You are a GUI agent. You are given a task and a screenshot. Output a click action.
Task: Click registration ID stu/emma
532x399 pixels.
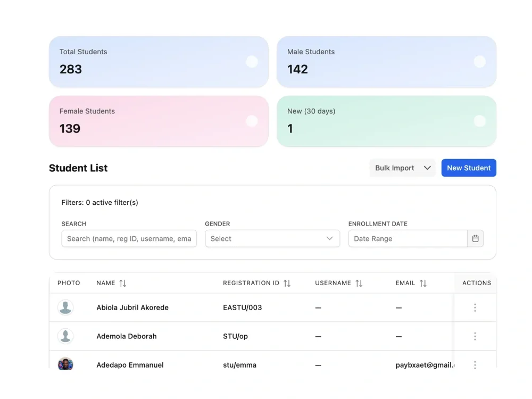[x=239, y=365]
